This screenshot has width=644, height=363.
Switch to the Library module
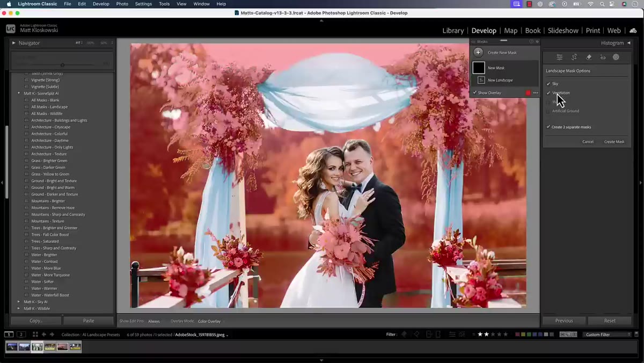click(453, 31)
